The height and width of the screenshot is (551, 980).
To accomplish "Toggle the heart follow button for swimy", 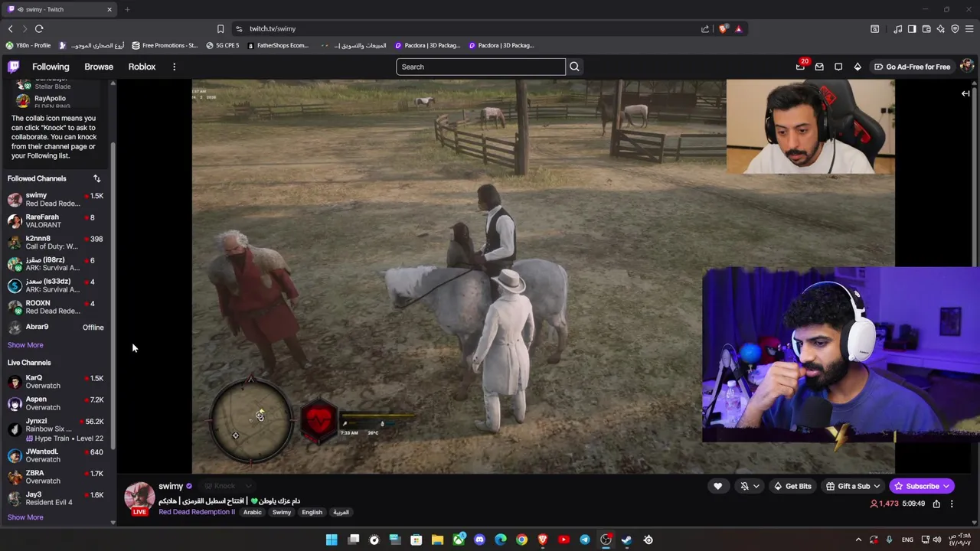I will pyautogui.click(x=717, y=486).
